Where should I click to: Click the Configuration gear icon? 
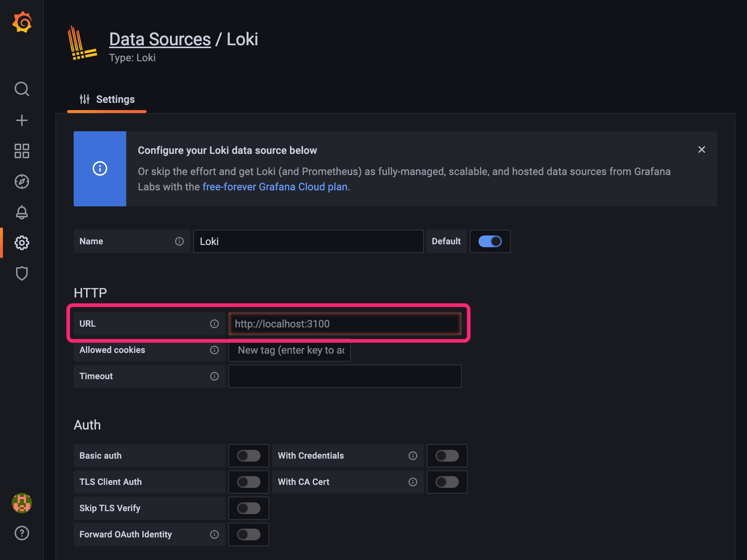[x=22, y=242]
